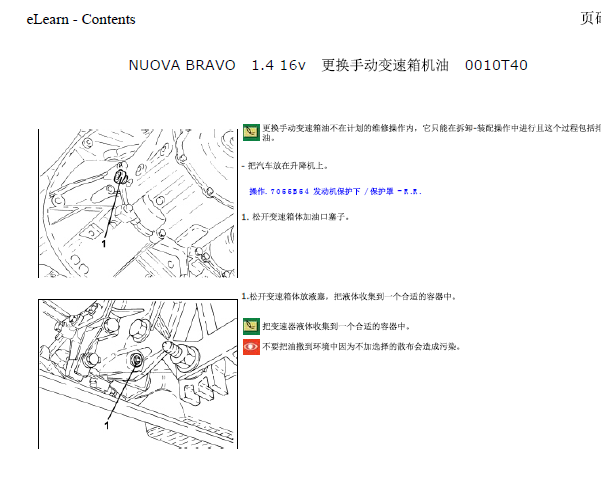Click the label 1 in the lower diagram

tap(107, 425)
